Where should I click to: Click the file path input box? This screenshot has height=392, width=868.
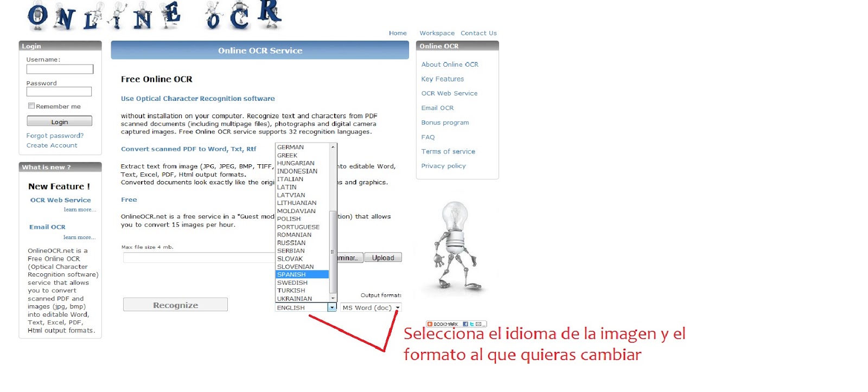click(x=199, y=258)
